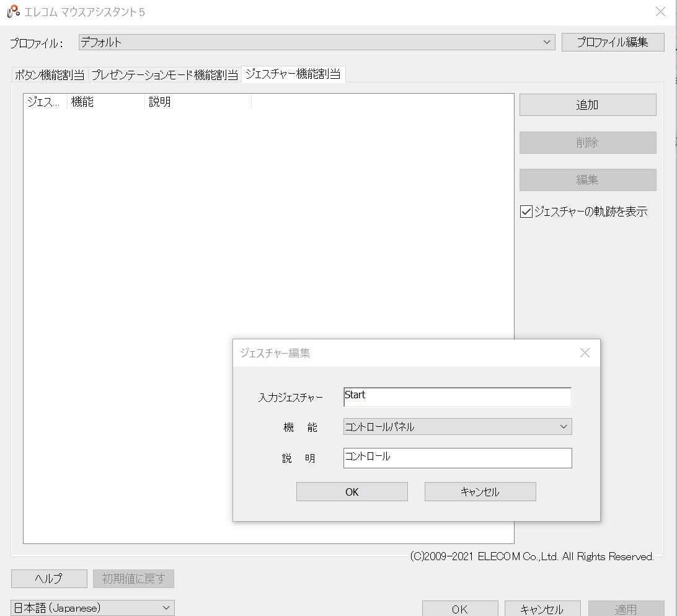Click the disabled 編集 button
The image size is (677, 616).
tap(587, 179)
